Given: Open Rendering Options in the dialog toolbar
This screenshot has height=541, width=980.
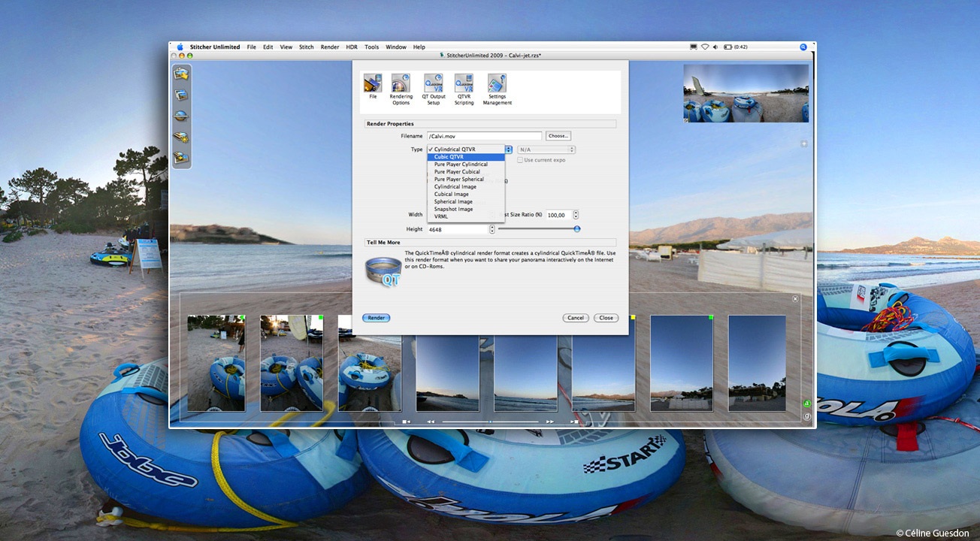Looking at the screenshot, I should [401, 84].
